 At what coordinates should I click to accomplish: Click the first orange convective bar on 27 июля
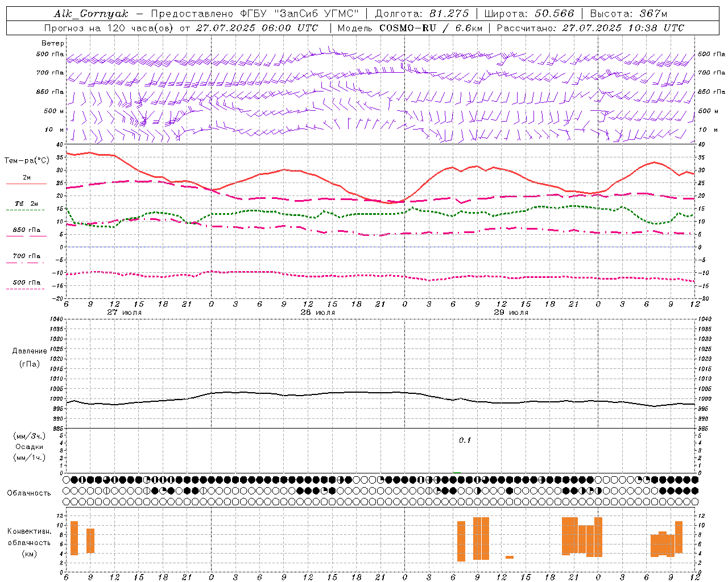pos(74,538)
